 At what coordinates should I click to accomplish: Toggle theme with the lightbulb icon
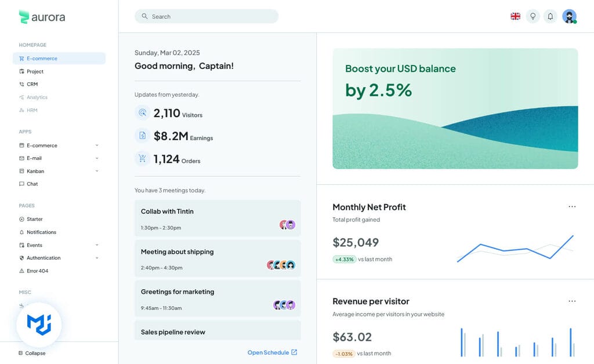533,16
